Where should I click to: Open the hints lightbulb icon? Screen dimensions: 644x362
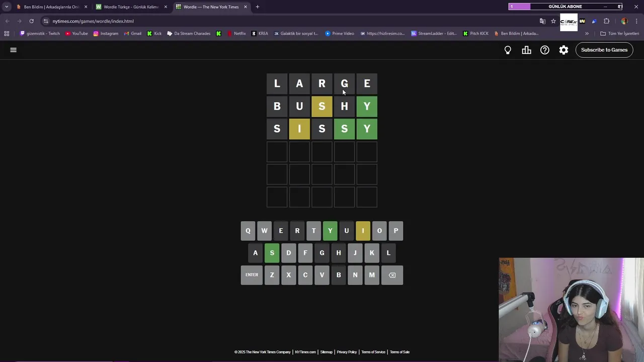[508, 50]
